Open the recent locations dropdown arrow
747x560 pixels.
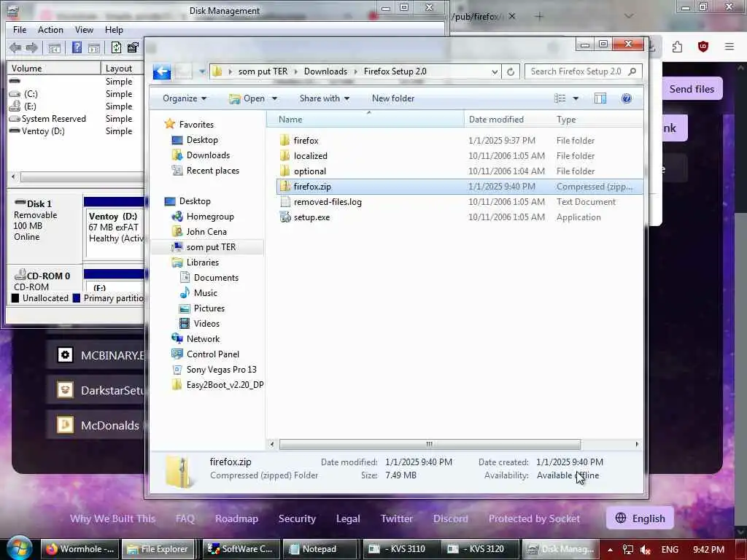pyautogui.click(x=202, y=72)
